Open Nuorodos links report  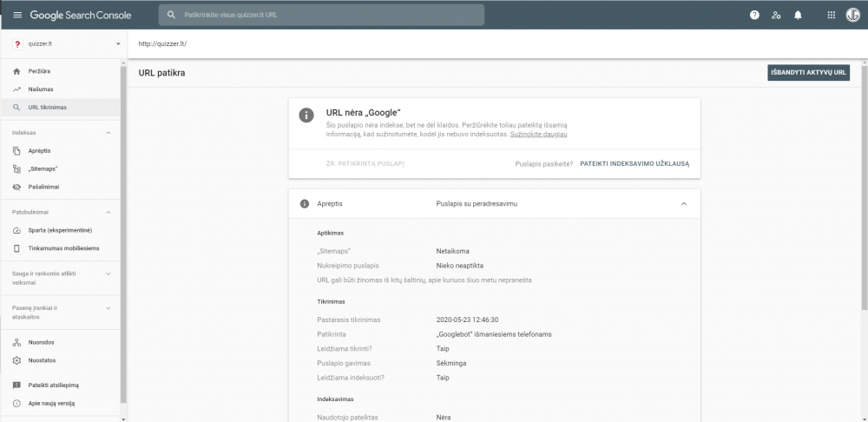click(x=60, y=342)
